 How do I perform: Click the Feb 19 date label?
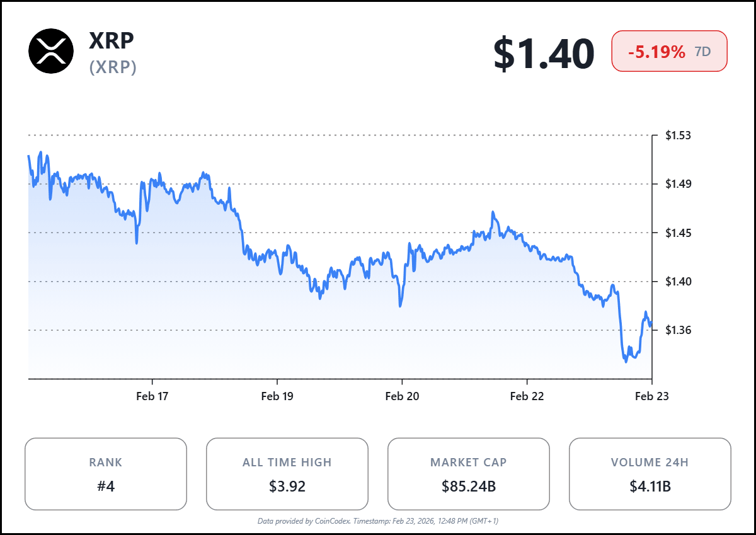pos(278,396)
